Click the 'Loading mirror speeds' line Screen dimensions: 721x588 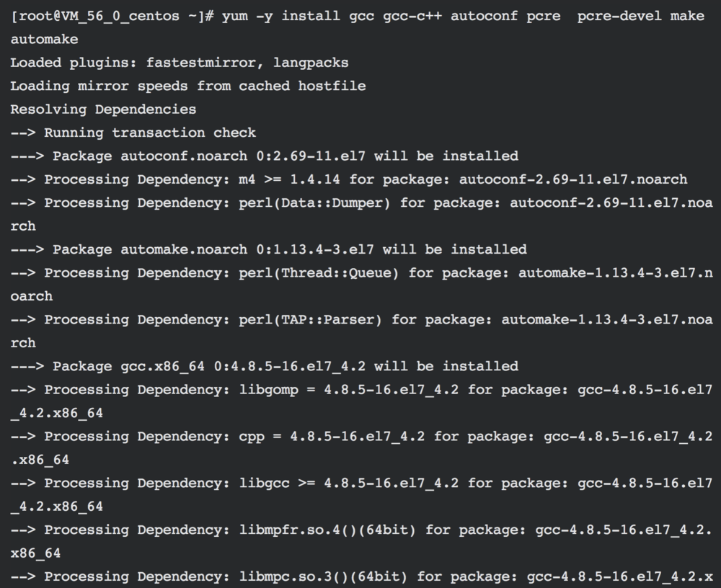pos(187,86)
